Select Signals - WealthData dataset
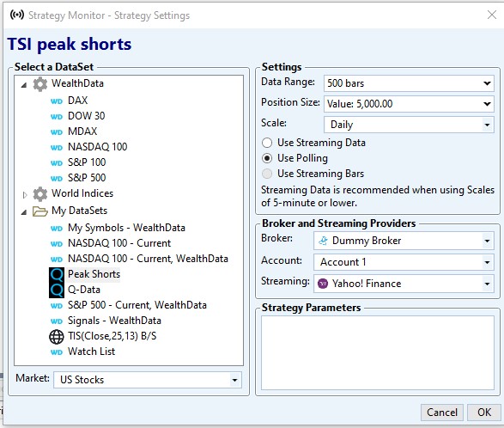Image resolution: width=504 pixels, height=428 pixels. (x=114, y=321)
